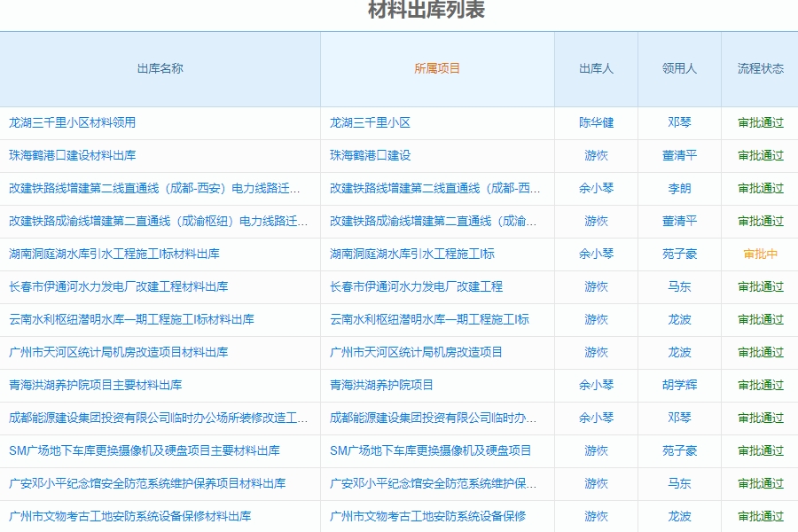The width and height of the screenshot is (798, 532).
Task: Click 审批通过 status in 长春市伊通河 row
Action: tap(761, 286)
